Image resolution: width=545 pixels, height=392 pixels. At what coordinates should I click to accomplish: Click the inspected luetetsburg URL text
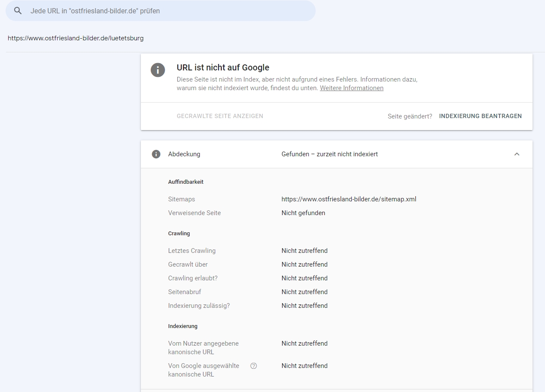76,38
